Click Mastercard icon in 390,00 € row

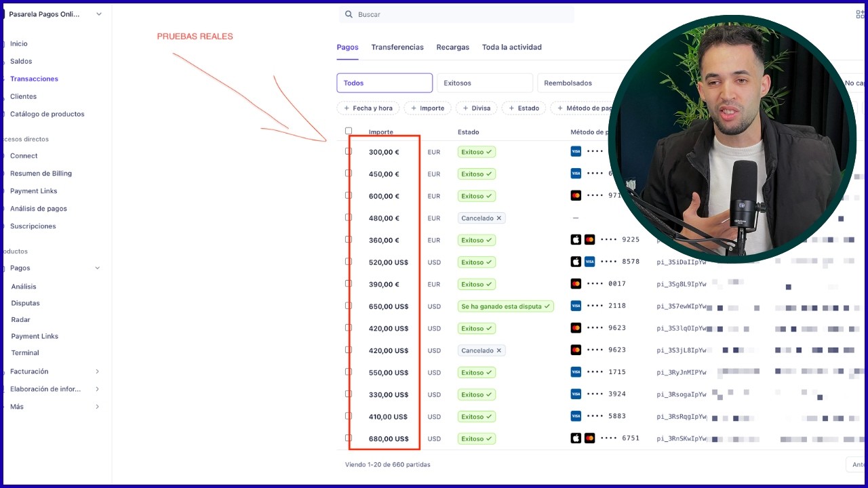tap(576, 284)
